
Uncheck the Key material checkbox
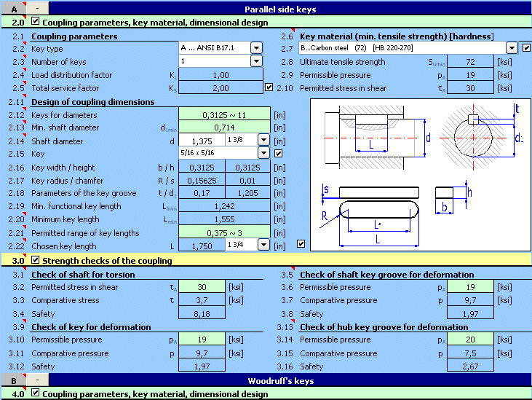pos(527,48)
